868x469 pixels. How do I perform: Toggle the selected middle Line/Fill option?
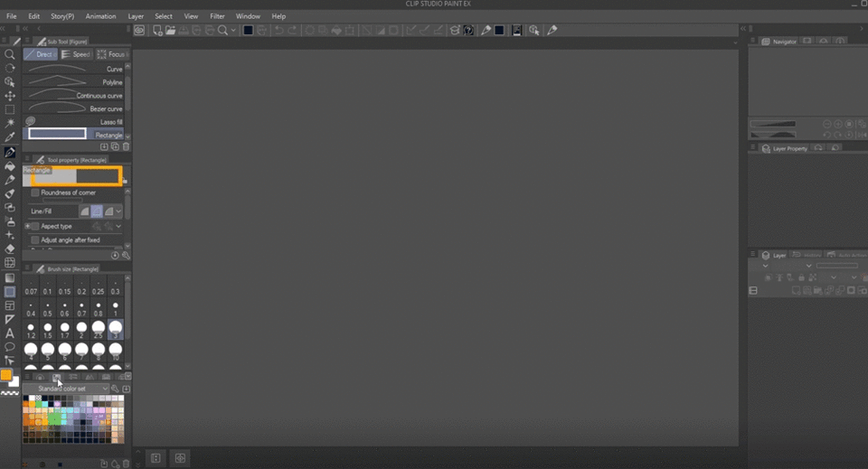point(97,211)
